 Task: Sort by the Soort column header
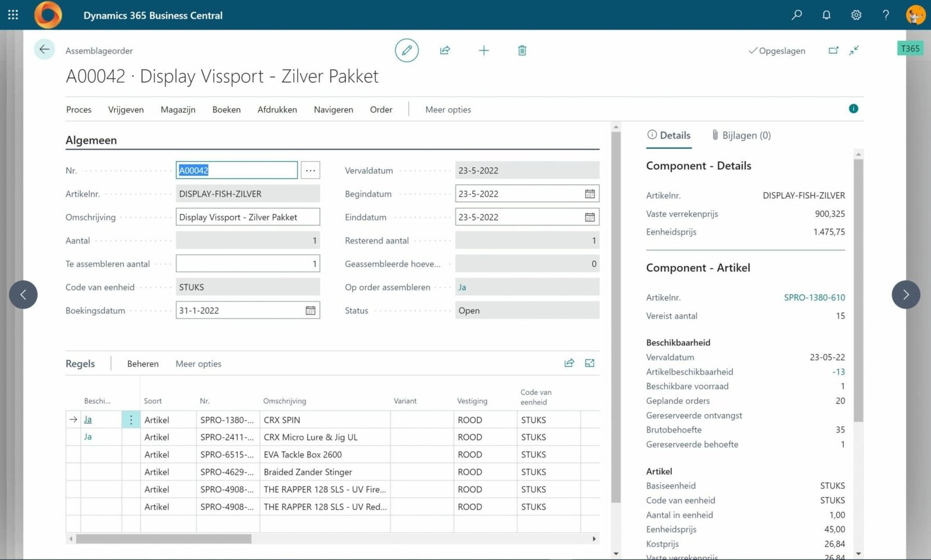coord(153,401)
